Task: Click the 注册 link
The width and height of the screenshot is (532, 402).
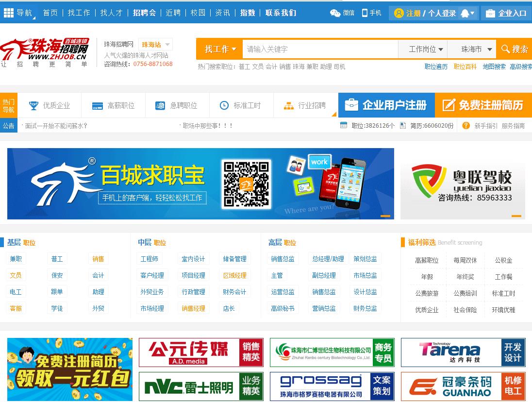Action: pos(413,13)
